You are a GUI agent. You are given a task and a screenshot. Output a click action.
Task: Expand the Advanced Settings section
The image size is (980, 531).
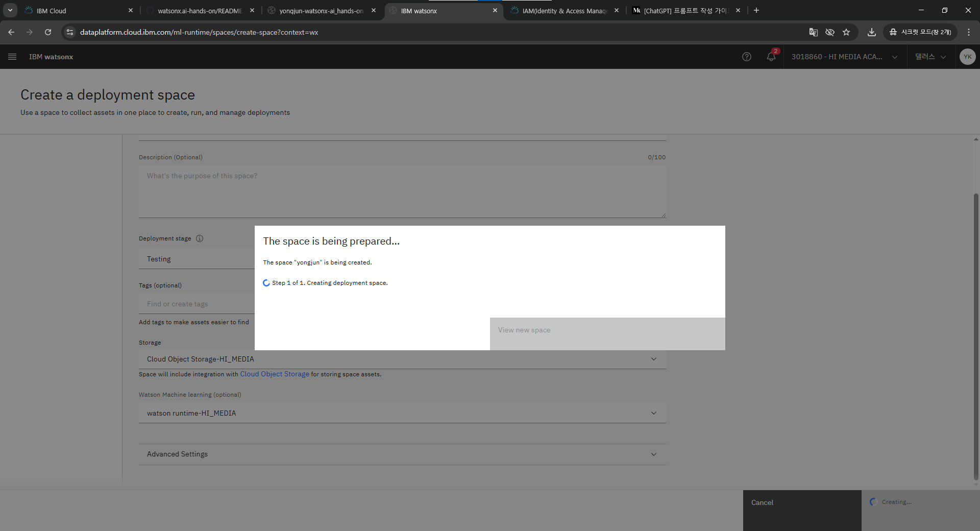click(402, 454)
